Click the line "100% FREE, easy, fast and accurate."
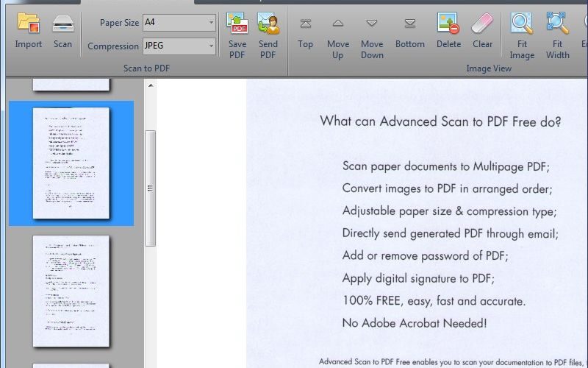 point(434,301)
